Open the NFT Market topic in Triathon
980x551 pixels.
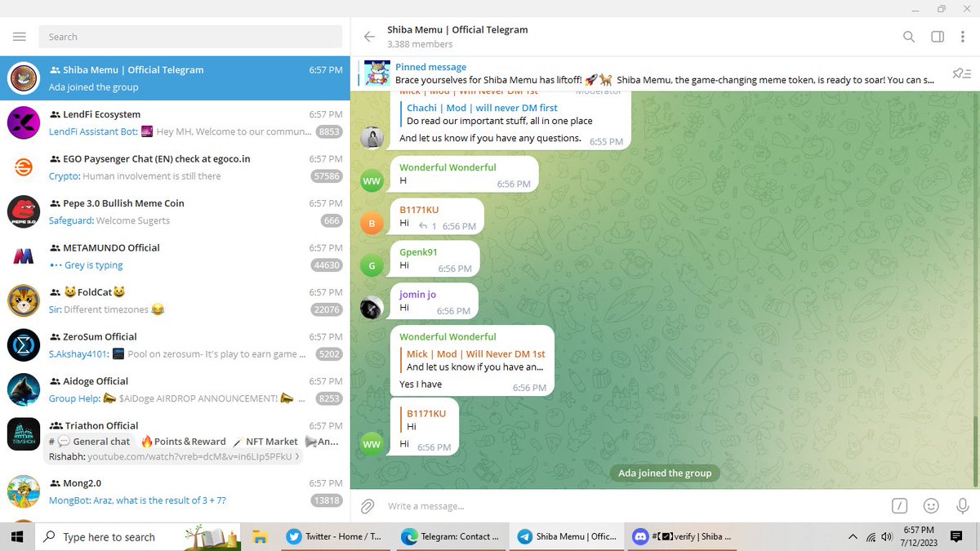[265, 442]
